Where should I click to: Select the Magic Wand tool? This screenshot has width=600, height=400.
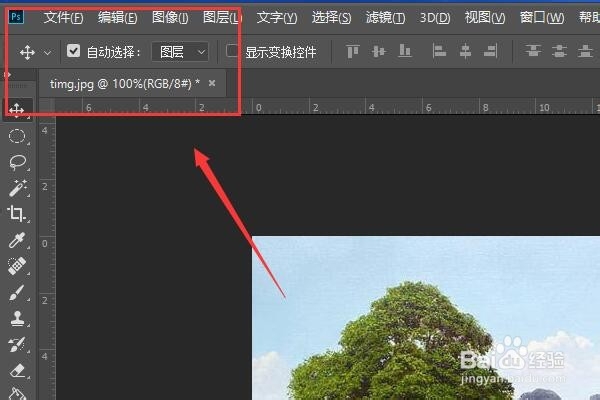[x=17, y=188]
